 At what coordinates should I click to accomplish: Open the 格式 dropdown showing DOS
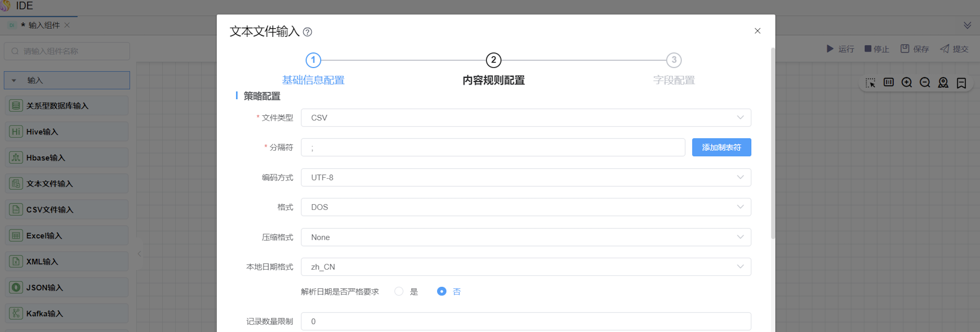(x=526, y=207)
